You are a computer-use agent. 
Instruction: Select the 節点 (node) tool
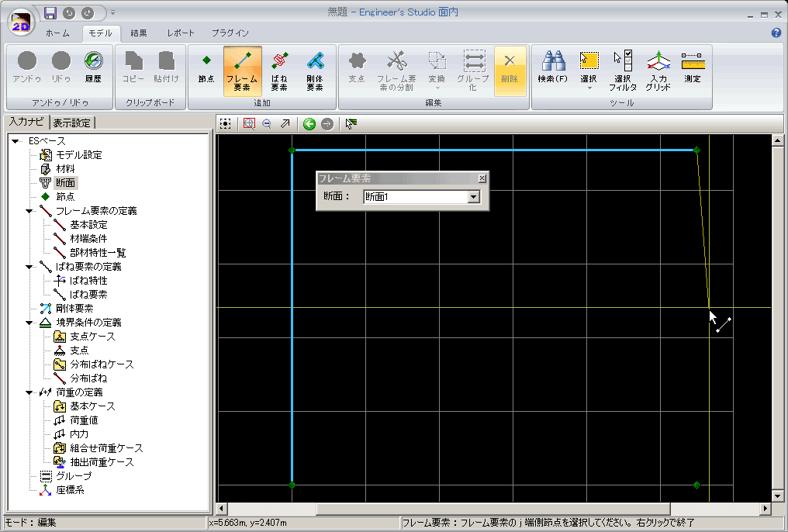206,67
